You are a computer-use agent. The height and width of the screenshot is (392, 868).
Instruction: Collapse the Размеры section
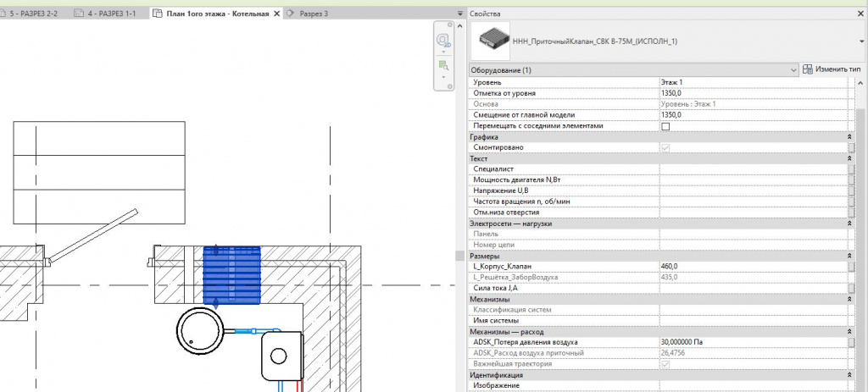pos(849,256)
